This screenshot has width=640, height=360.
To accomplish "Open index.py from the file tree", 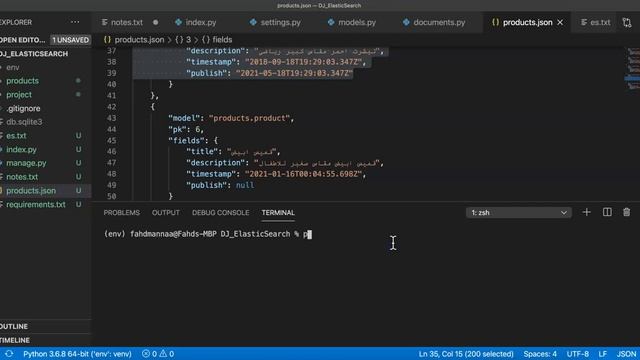I will [x=21, y=149].
